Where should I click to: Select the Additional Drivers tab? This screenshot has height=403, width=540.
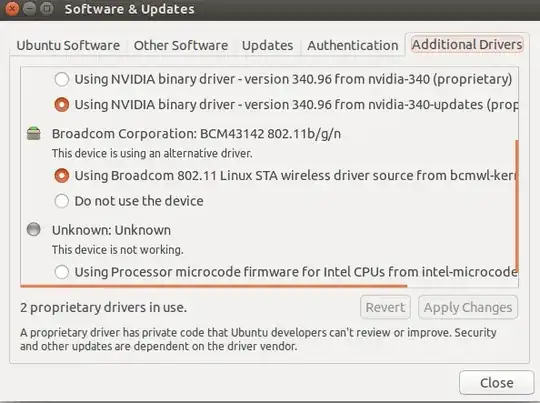tap(467, 44)
